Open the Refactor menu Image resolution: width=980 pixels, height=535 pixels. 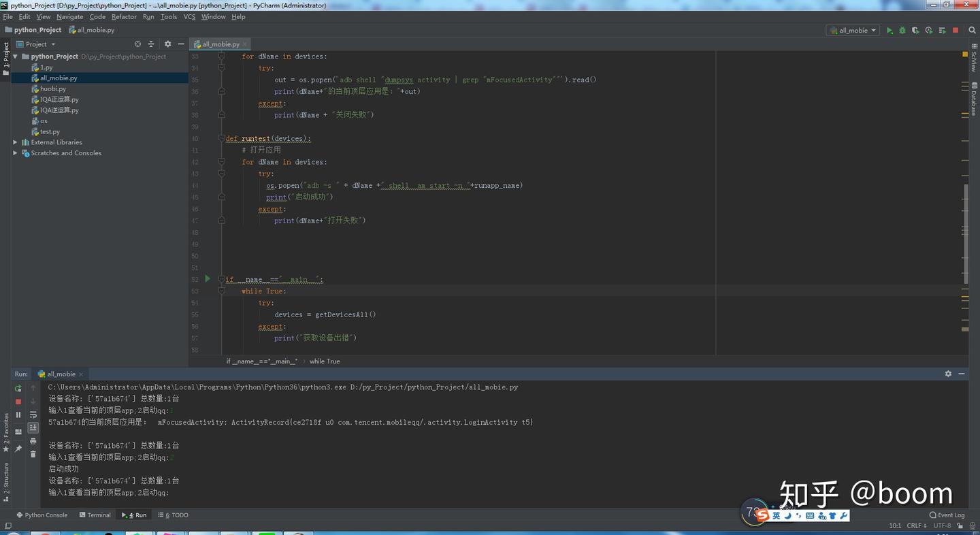click(x=124, y=17)
